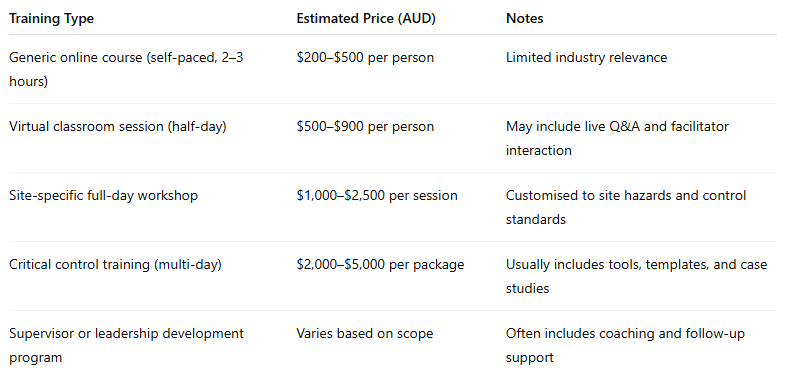The width and height of the screenshot is (786, 377).
Task: Click the Notes column header
Action: [x=525, y=19]
